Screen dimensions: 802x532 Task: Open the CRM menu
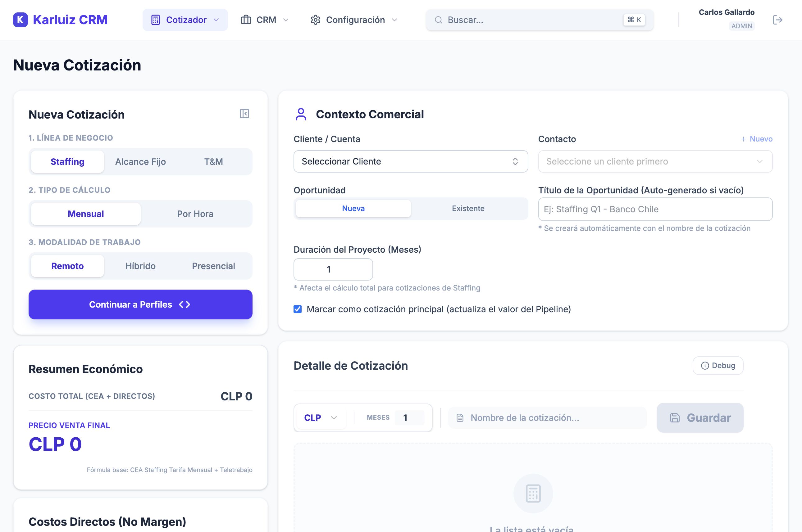tap(265, 20)
